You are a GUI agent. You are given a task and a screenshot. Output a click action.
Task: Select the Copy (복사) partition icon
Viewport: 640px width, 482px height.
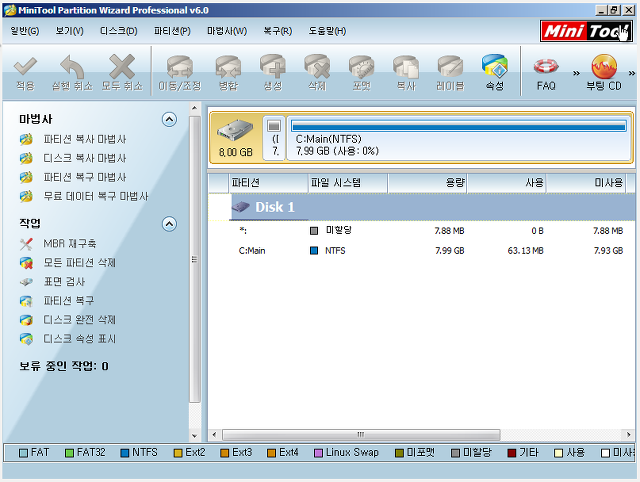click(x=406, y=67)
